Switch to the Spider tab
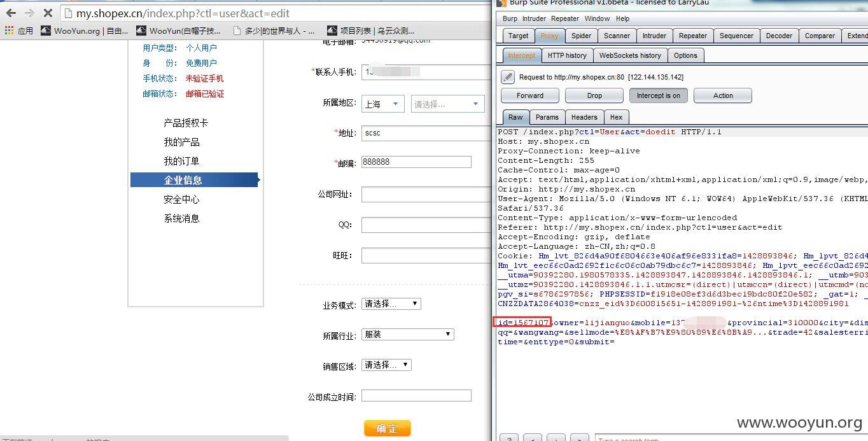The width and height of the screenshot is (868, 441). point(581,36)
